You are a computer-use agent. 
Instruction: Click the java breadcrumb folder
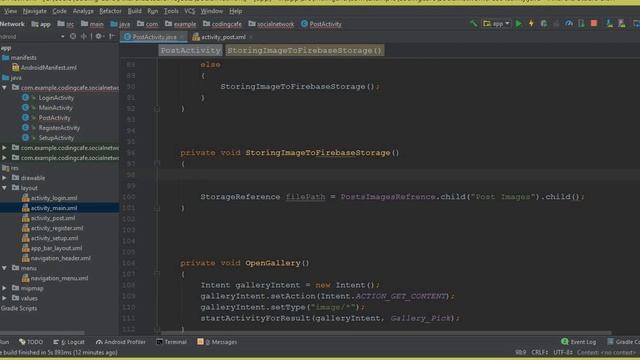[120, 24]
